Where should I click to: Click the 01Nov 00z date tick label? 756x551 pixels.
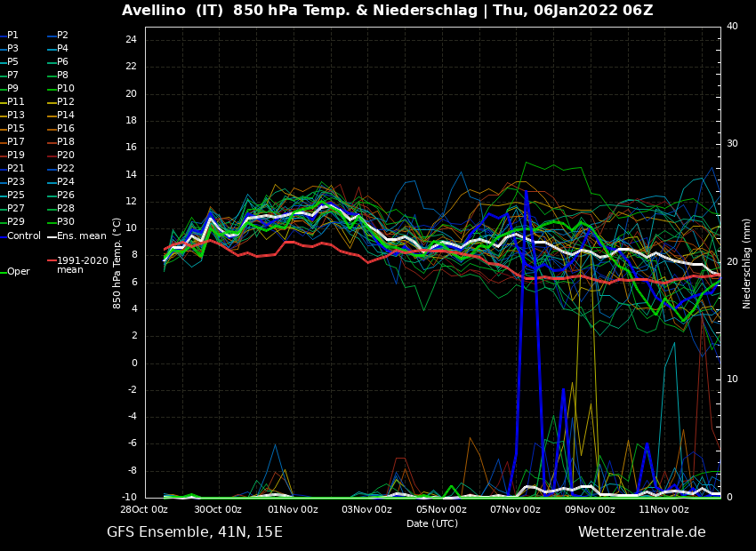[293, 510]
